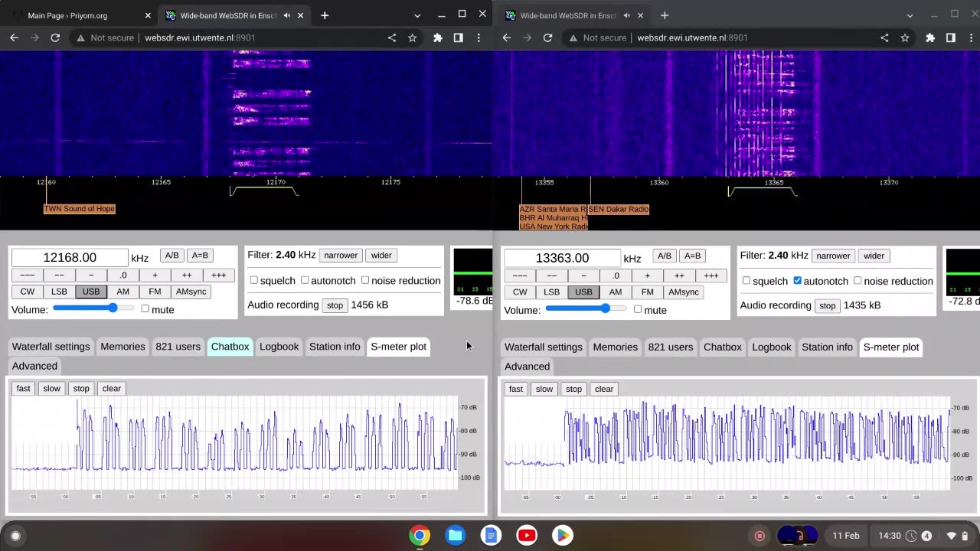980x551 pixels.
Task: Enable squelch in right window
Action: [746, 281]
